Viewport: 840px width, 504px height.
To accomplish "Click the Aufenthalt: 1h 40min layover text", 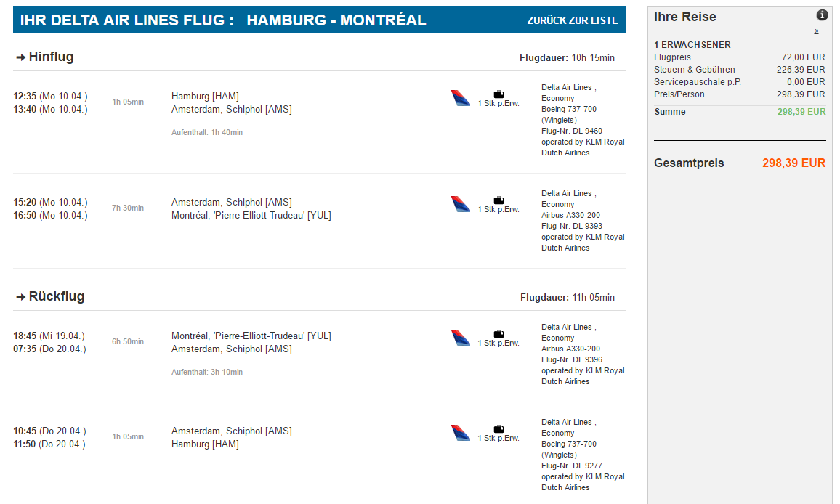I will point(207,132).
